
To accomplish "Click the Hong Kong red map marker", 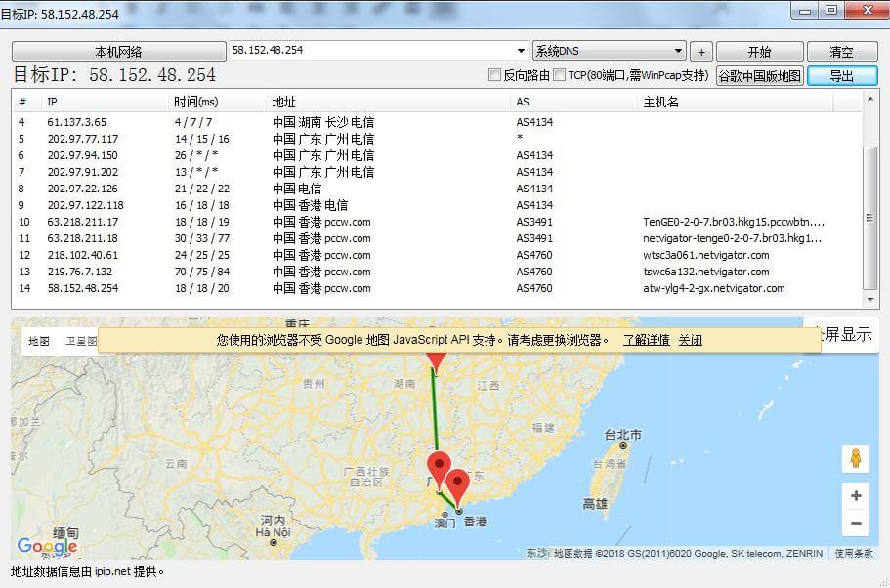I will 457,484.
